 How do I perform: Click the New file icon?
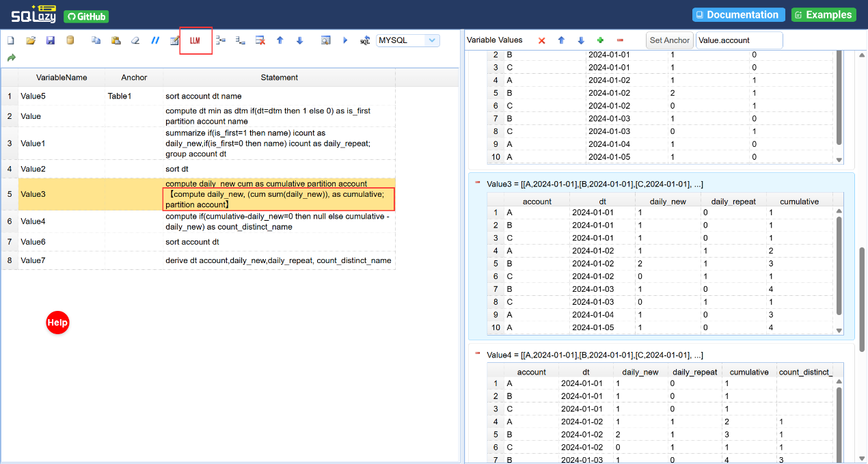coord(11,40)
